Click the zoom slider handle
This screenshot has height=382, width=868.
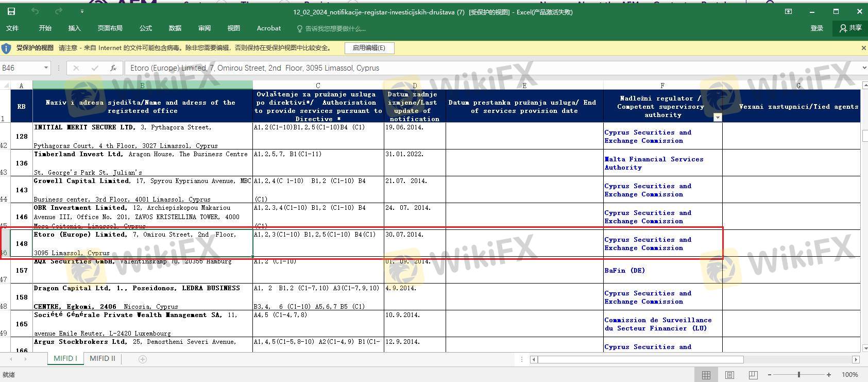[799, 375]
